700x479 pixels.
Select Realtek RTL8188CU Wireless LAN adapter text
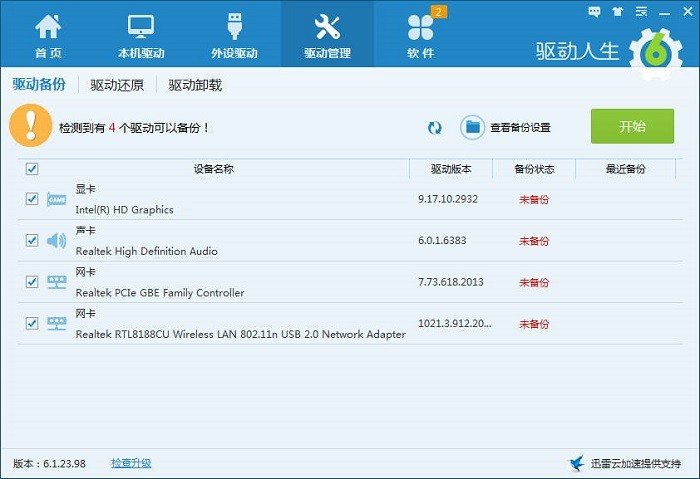(241, 334)
